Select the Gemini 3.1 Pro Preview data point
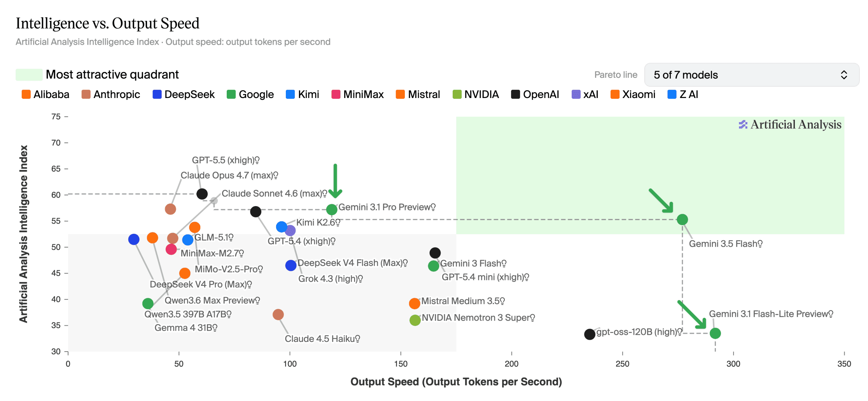The height and width of the screenshot is (401, 868). (x=332, y=210)
